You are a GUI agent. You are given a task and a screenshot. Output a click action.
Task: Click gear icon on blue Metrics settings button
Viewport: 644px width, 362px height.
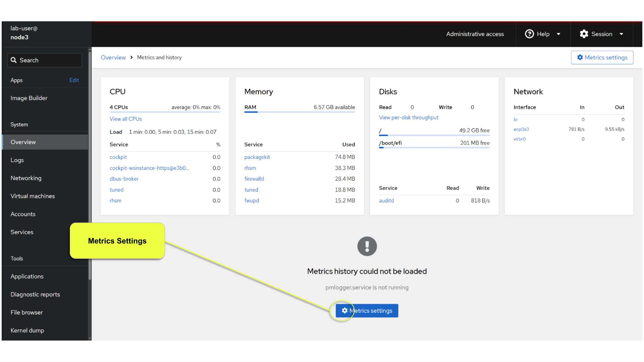(344, 311)
